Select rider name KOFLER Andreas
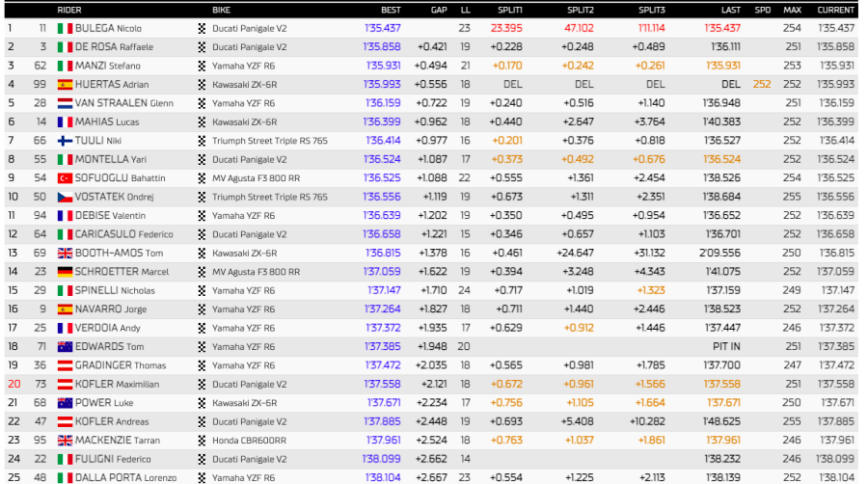 112,422
